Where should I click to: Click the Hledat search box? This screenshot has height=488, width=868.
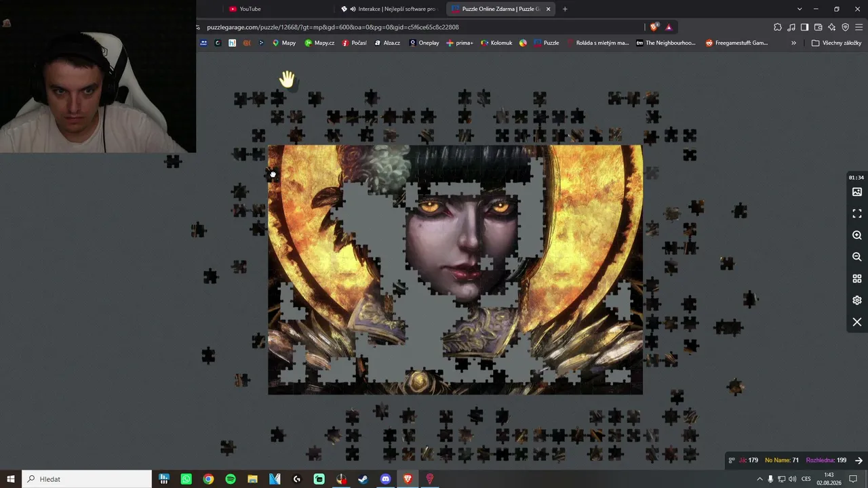pos(87,479)
